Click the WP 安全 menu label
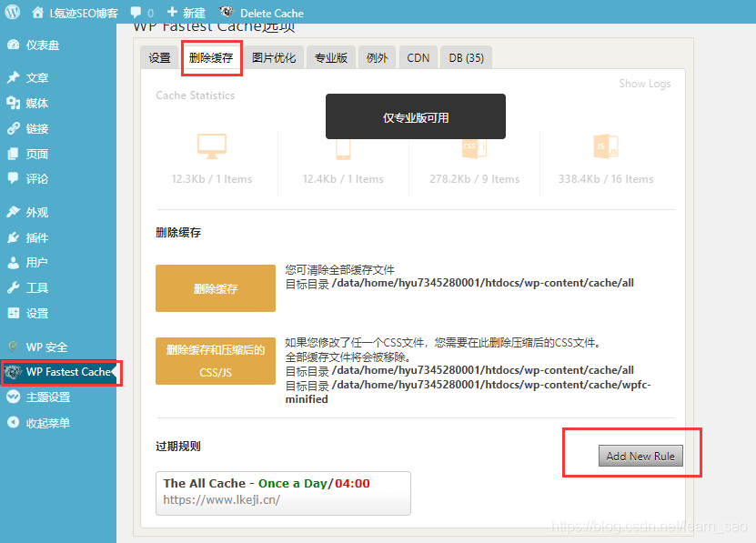Screen dimensions: 756x543 (x=46, y=347)
